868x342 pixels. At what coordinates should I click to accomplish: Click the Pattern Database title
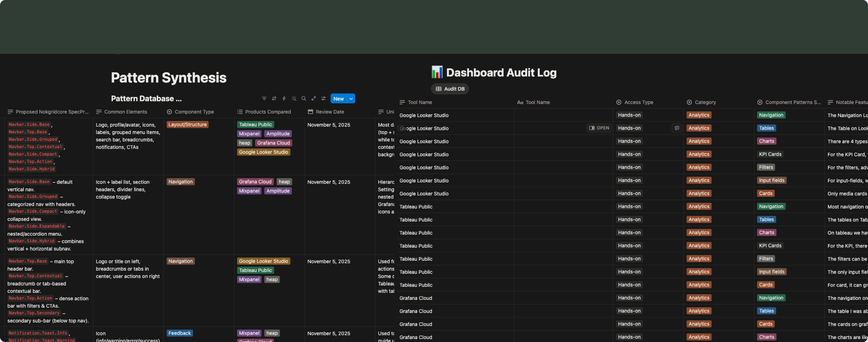pos(146,98)
